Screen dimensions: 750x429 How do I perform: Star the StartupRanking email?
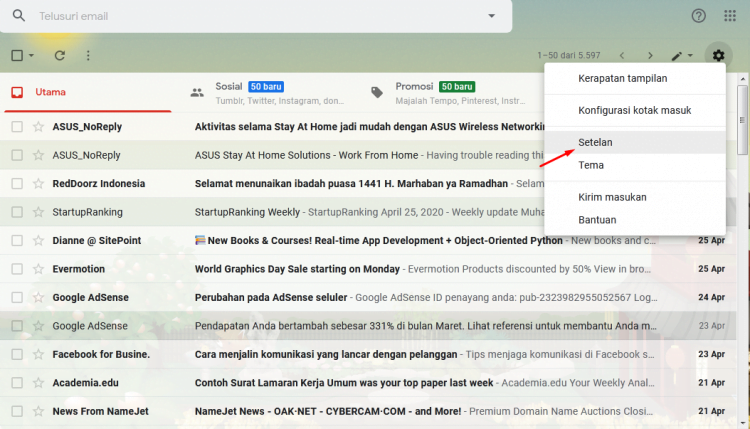point(38,212)
